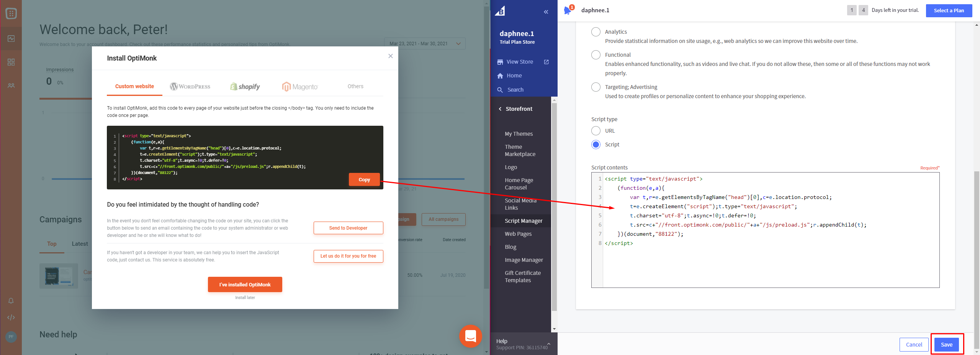
Task: Switch to the Shopify tab
Action: [x=245, y=87]
